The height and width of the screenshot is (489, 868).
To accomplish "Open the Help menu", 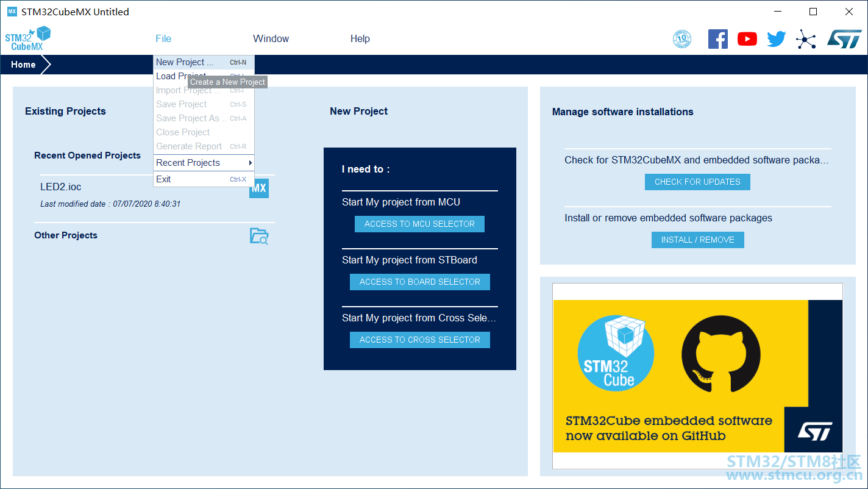I will [x=360, y=38].
